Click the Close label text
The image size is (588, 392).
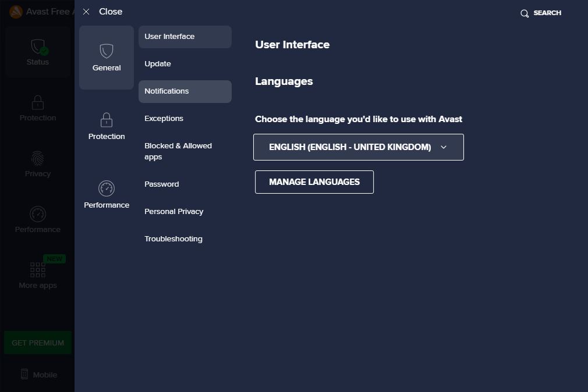[111, 12]
